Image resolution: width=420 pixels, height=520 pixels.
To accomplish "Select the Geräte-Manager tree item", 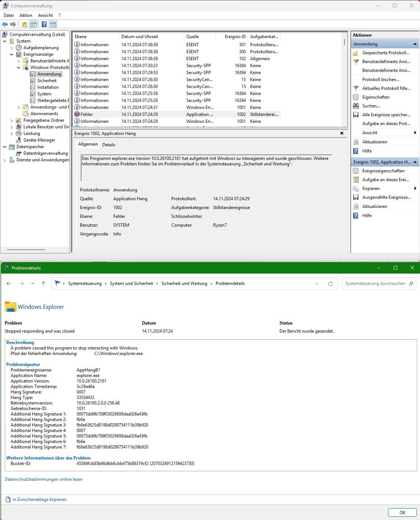I will 39,140.
